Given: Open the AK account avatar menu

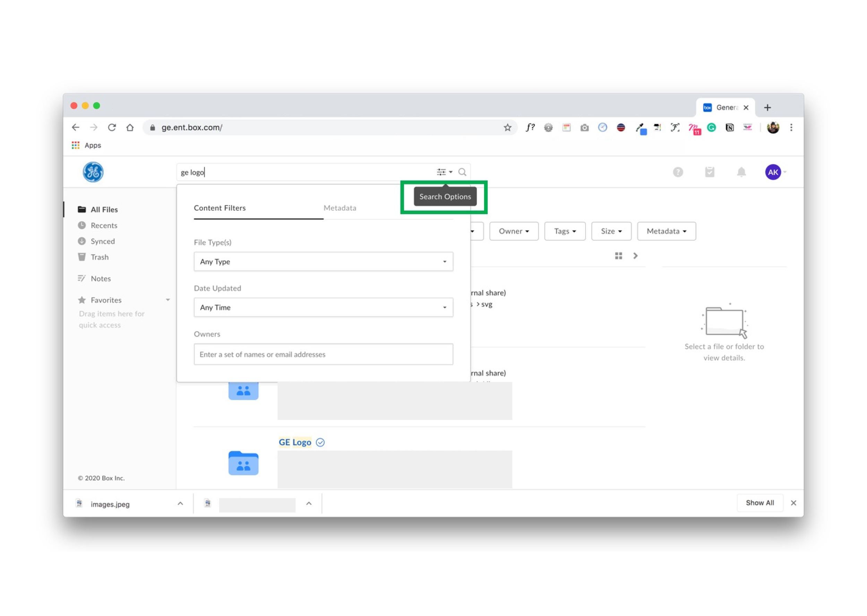Looking at the screenshot, I should coord(773,172).
